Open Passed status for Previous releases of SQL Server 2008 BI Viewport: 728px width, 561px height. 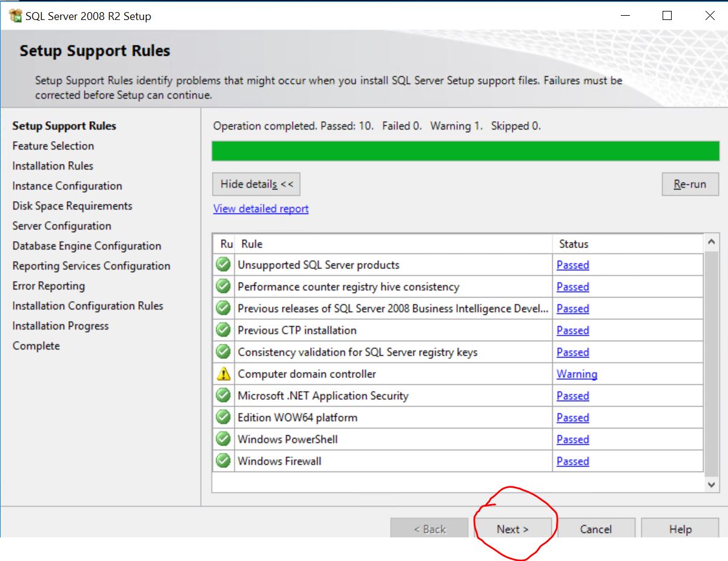pos(573,308)
